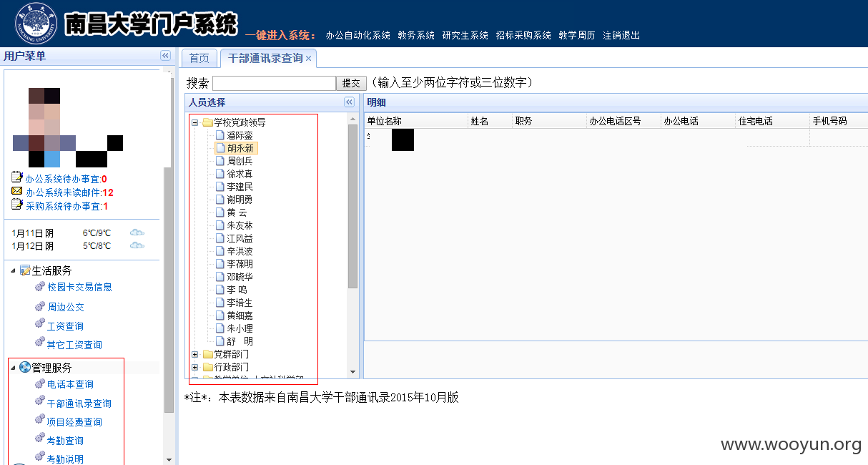Click the notepad icon beside 采购系统待办事宜
868x465 pixels.
click(x=17, y=205)
